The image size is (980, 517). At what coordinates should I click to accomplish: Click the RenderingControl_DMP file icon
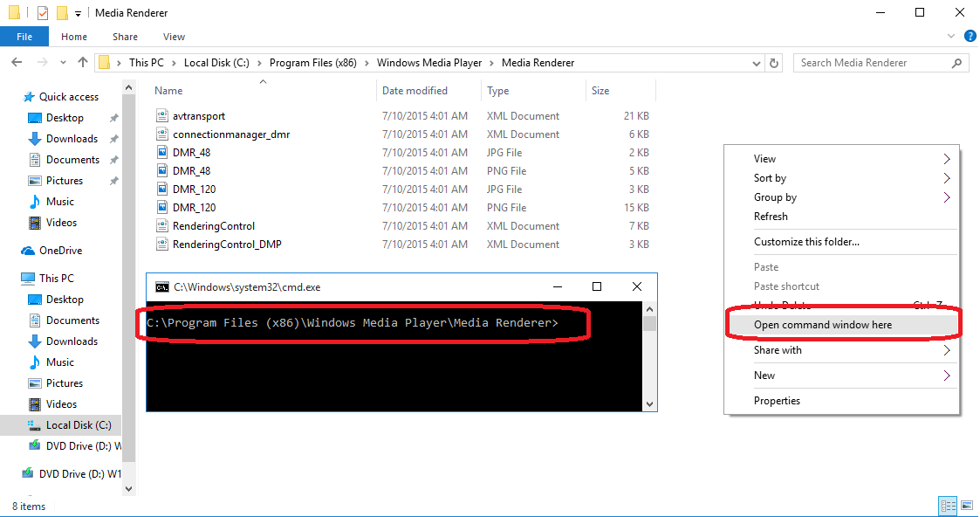point(161,244)
